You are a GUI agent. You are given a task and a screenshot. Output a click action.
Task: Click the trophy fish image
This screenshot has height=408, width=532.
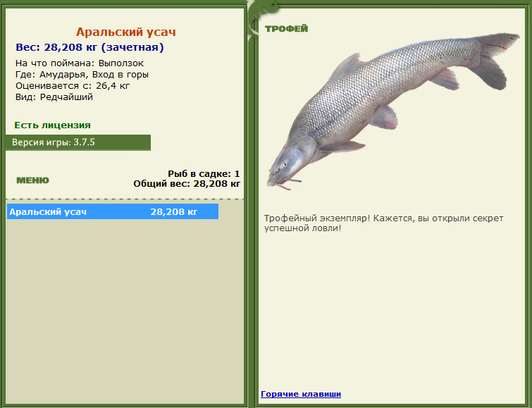point(393,111)
